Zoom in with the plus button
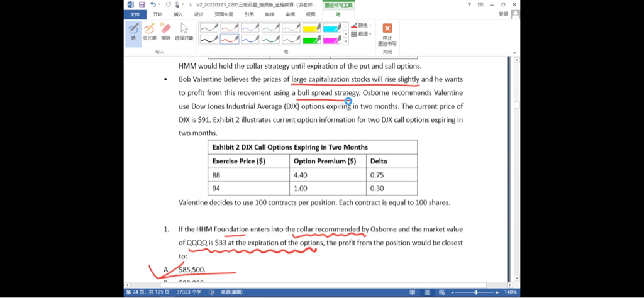The image size is (644, 298). click(497, 292)
